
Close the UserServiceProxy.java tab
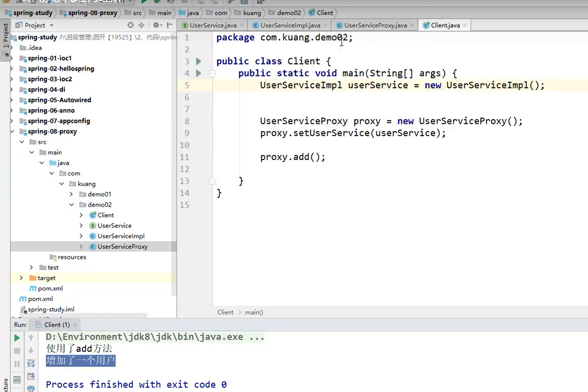(412, 25)
